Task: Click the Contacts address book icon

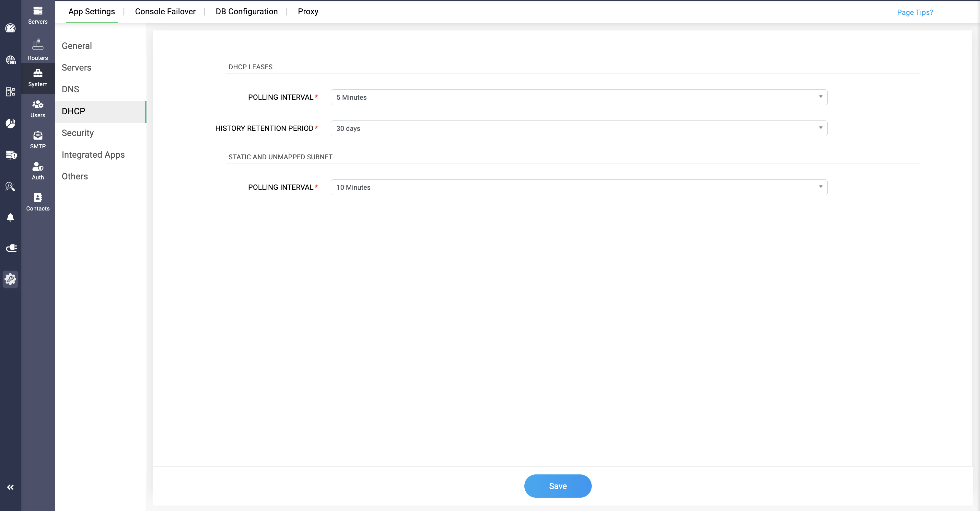Action: [38, 202]
